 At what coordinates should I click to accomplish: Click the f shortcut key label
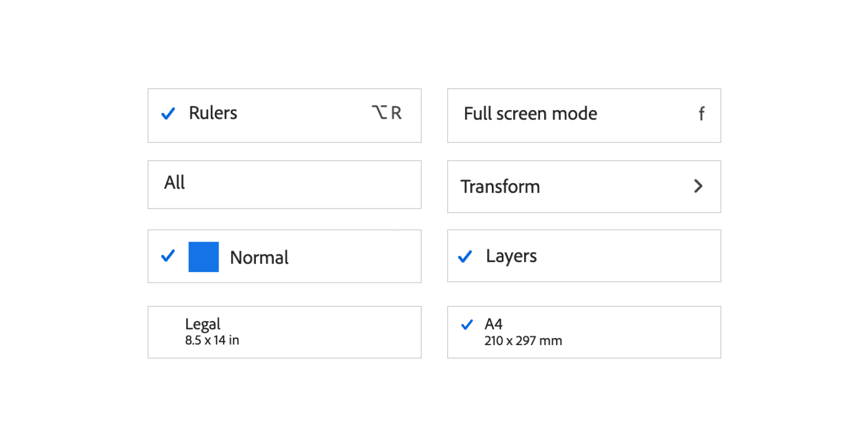click(701, 114)
